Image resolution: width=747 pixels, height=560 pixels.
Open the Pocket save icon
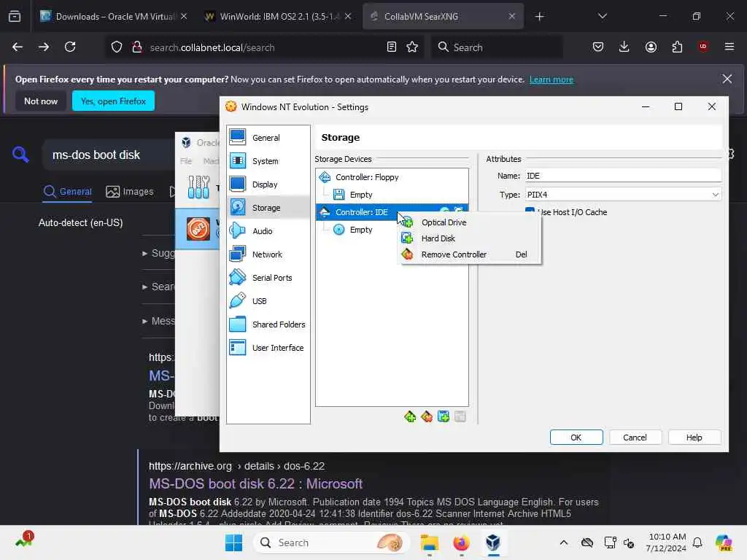(598, 47)
